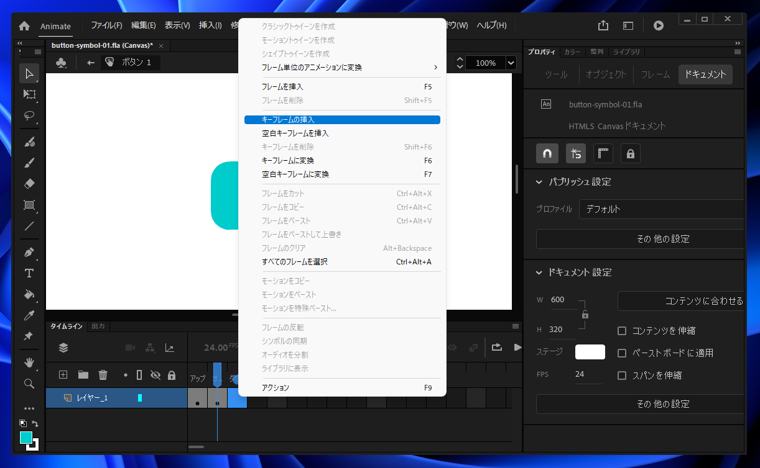Screen dimensions: 760x468
Task: Choose フレームを挿入 menu item
Action: (342, 87)
